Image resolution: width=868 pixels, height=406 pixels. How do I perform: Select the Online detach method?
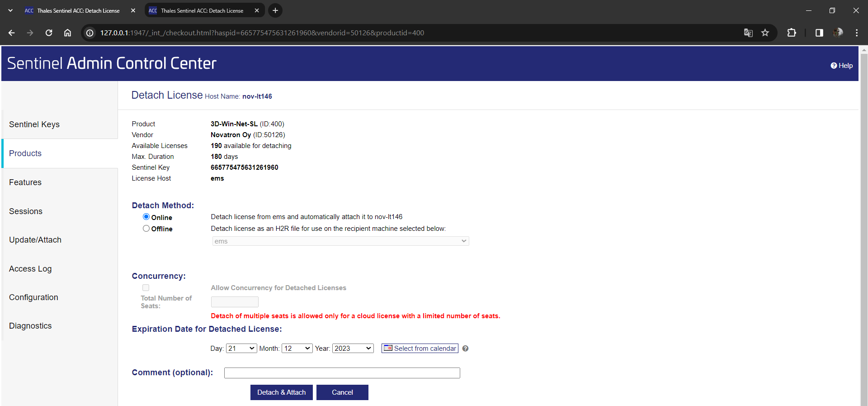coord(146,217)
